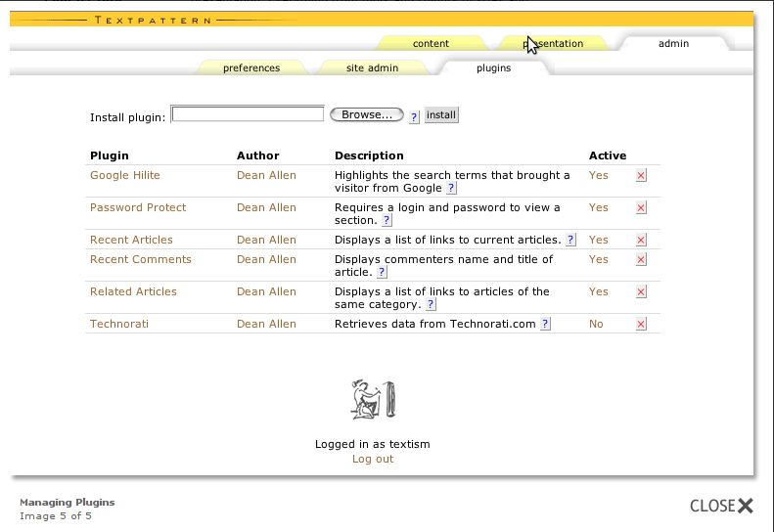Open help for Recent Articles description
774x532 pixels.
[x=570, y=240]
